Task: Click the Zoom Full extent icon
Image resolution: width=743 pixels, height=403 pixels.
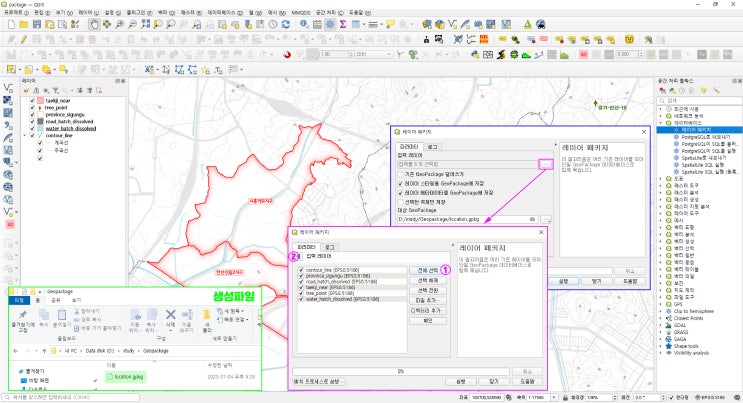Action: [145, 24]
